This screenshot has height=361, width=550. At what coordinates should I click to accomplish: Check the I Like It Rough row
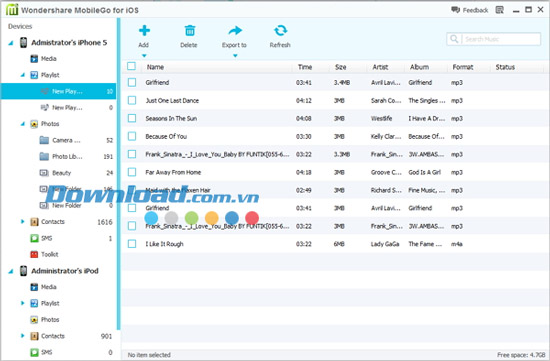132,244
